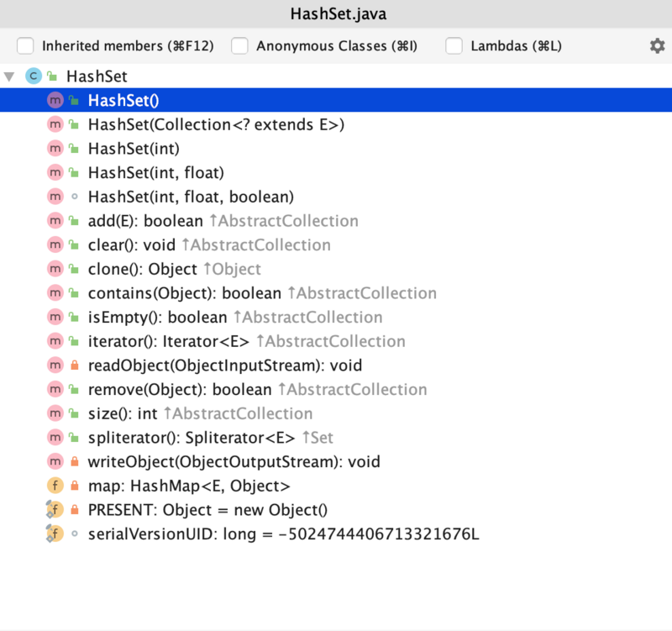Click the method icon beside readObject
Image resolution: width=672 pixels, height=631 pixels.
click(55, 365)
